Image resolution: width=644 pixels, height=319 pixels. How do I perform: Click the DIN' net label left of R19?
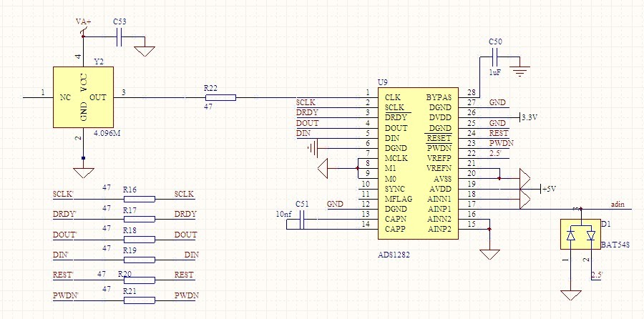click(60, 255)
